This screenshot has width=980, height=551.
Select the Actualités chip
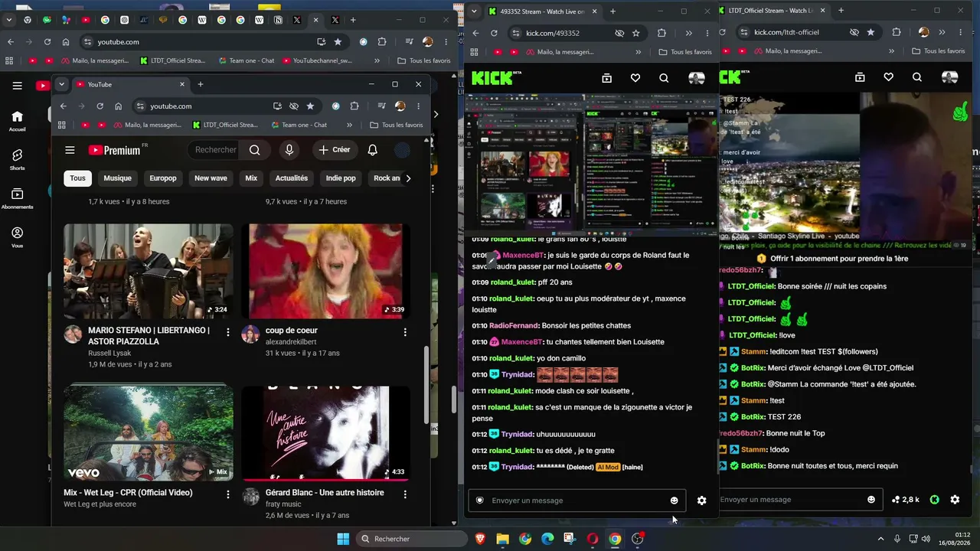click(292, 178)
